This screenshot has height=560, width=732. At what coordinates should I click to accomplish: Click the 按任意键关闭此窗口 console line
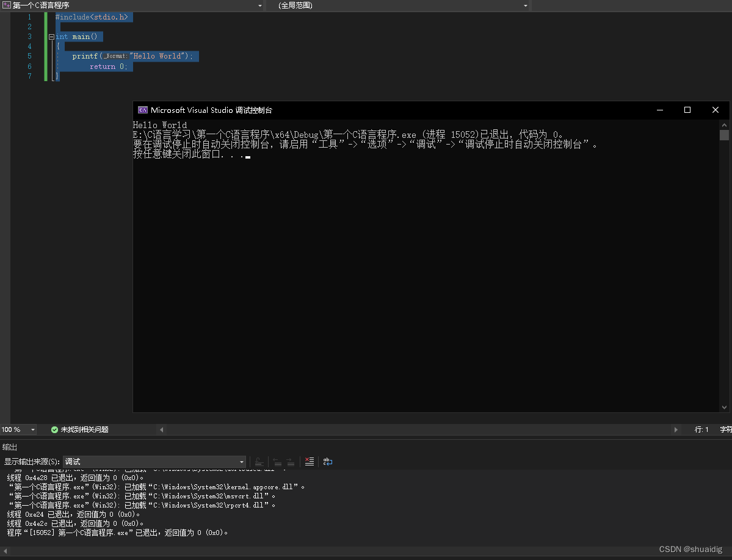(x=192, y=154)
